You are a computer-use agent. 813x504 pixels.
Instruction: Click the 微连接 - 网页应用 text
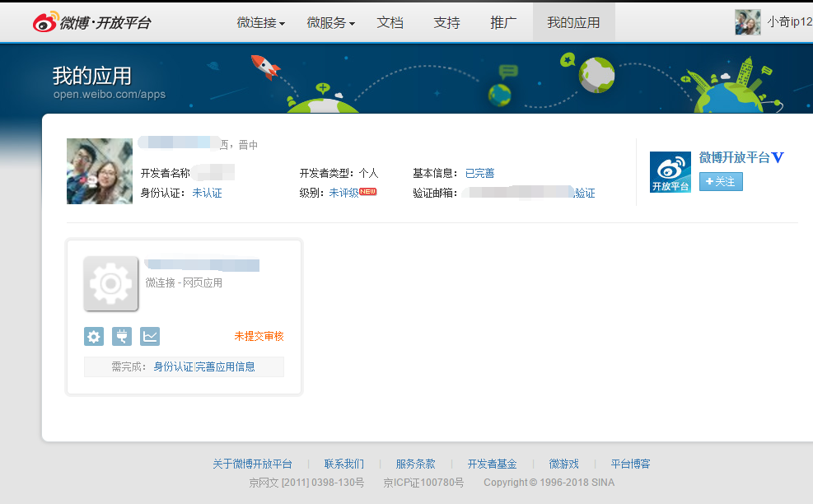[184, 282]
